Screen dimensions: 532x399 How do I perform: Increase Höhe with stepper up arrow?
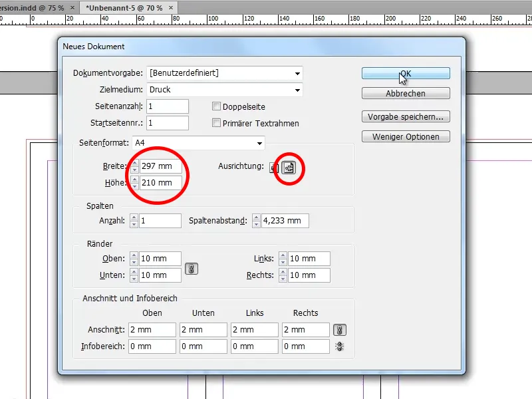(x=135, y=180)
